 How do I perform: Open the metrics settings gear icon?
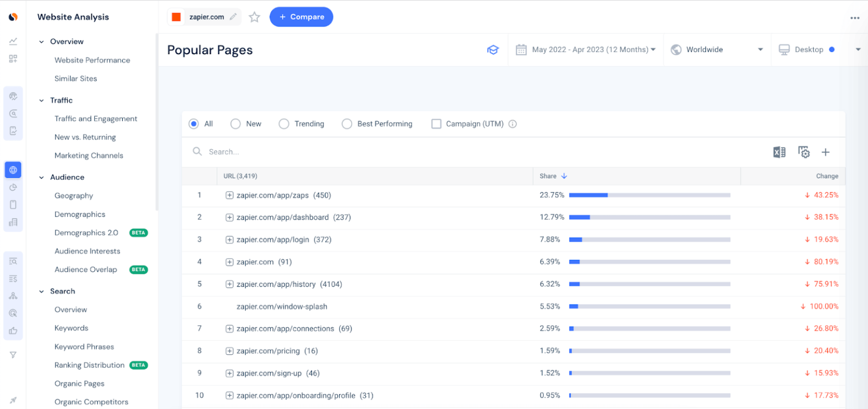(x=804, y=152)
